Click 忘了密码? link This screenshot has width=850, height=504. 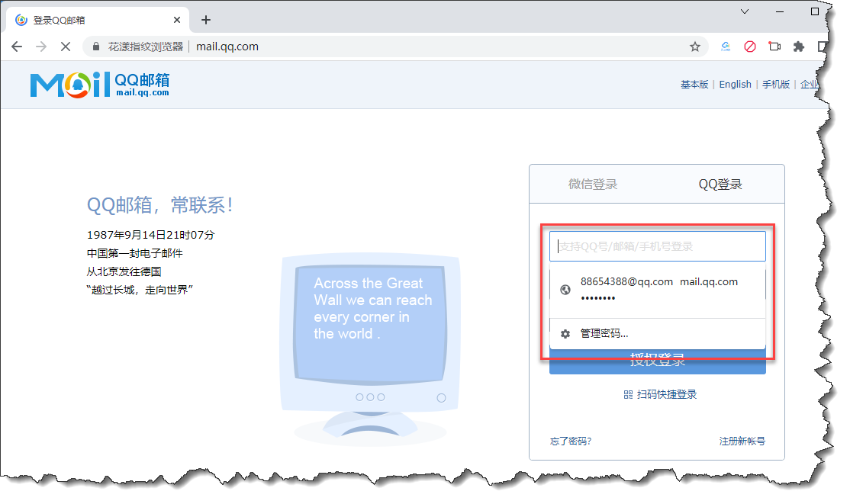click(x=571, y=441)
